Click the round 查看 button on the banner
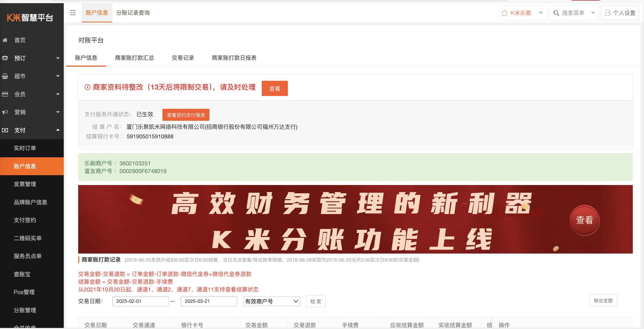644x329 pixels. click(585, 220)
